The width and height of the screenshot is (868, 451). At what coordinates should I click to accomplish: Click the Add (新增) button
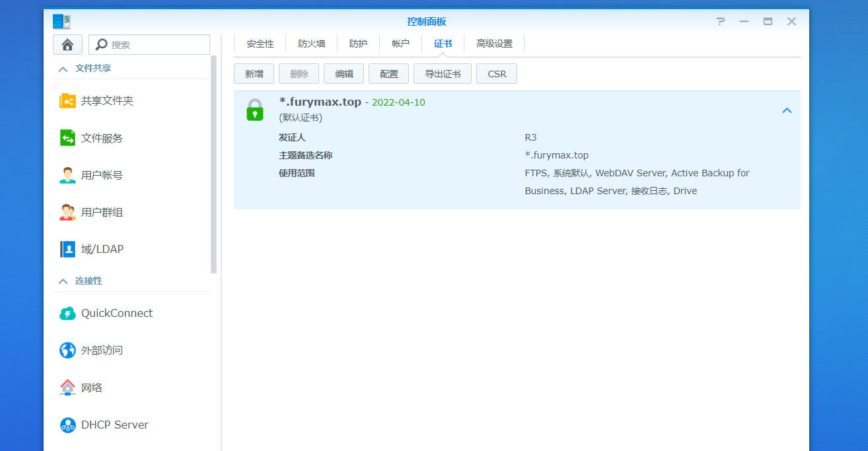pos(254,74)
